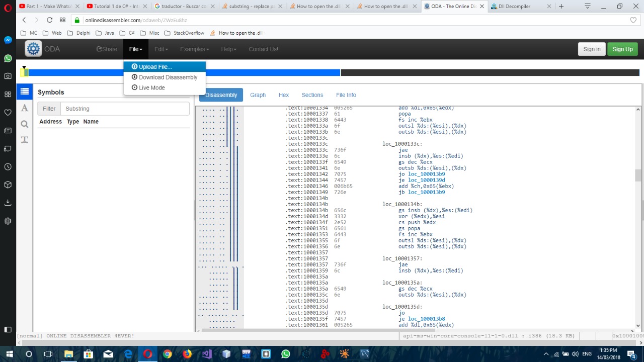Viewport: 644px width, 362px height.
Task: Switch to the Sections tab
Action: (x=312, y=95)
